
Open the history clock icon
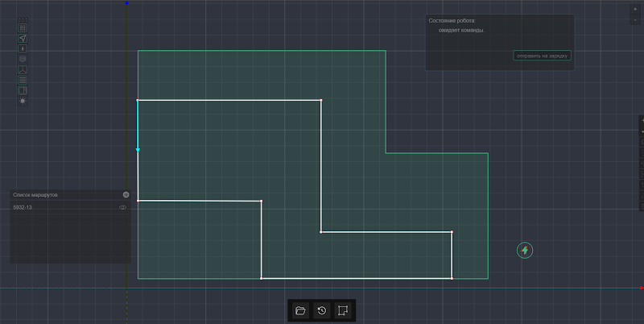click(x=322, y=310)
